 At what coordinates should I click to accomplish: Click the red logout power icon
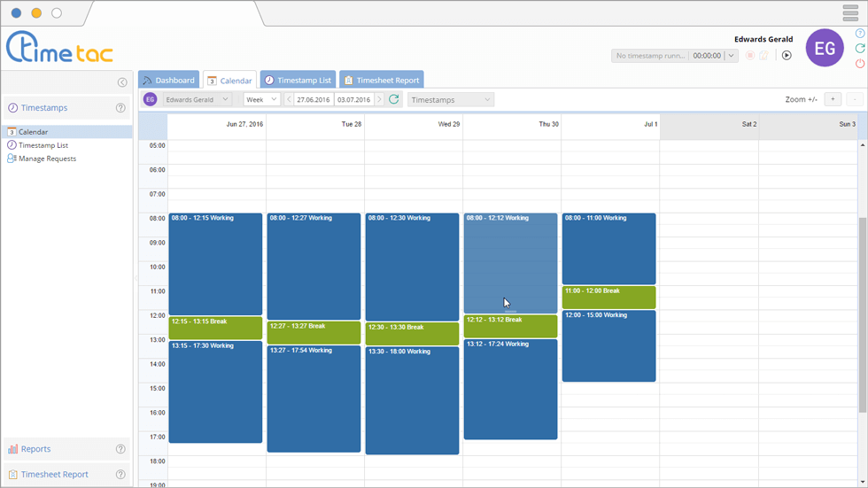(x=859, y=64)
